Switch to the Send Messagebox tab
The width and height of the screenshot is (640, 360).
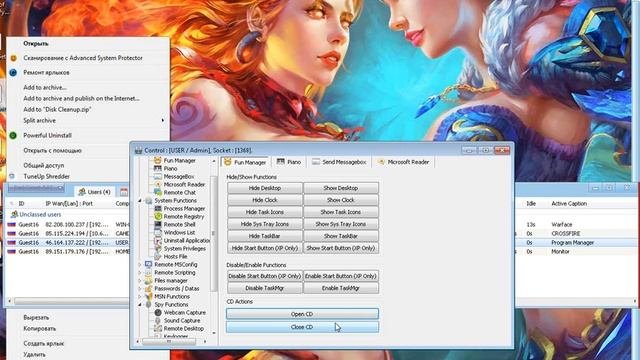(339, 162)
